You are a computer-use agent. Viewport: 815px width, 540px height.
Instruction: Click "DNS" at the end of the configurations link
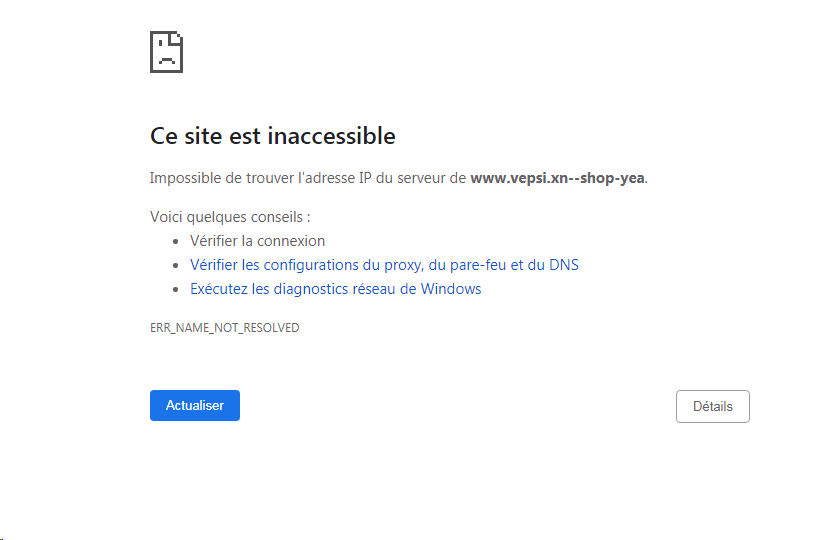tap(563, 265)
